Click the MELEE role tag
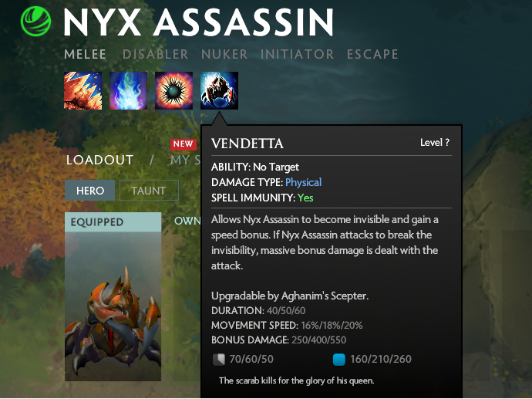 pyautogui.click(x=85, y=54)
